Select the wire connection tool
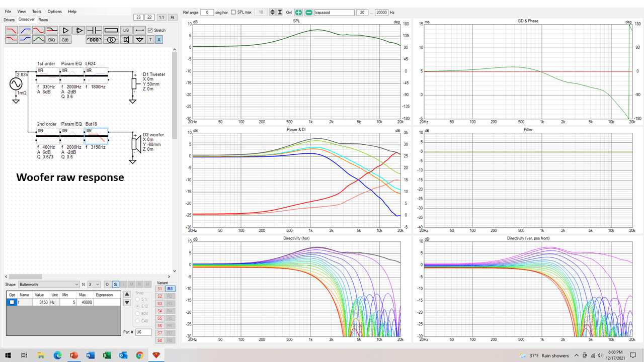Viewport: 644px width, 362px height. [x=139, y=30]
